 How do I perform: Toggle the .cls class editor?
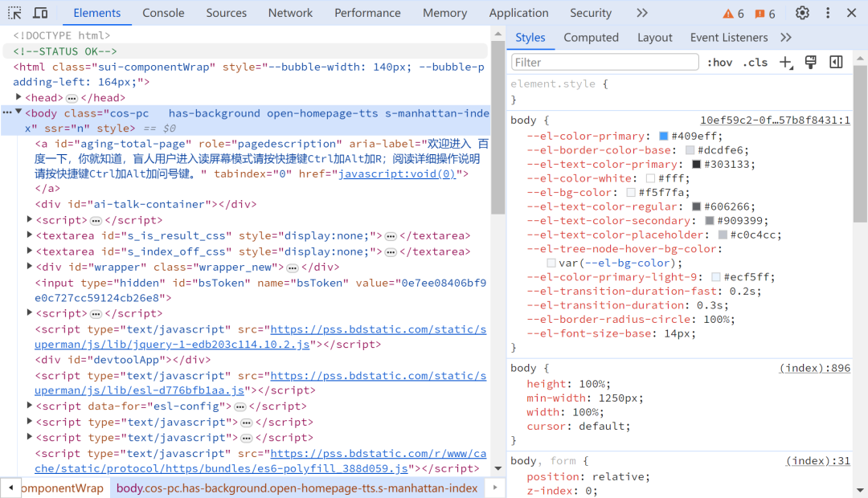[x=755, y=63]
